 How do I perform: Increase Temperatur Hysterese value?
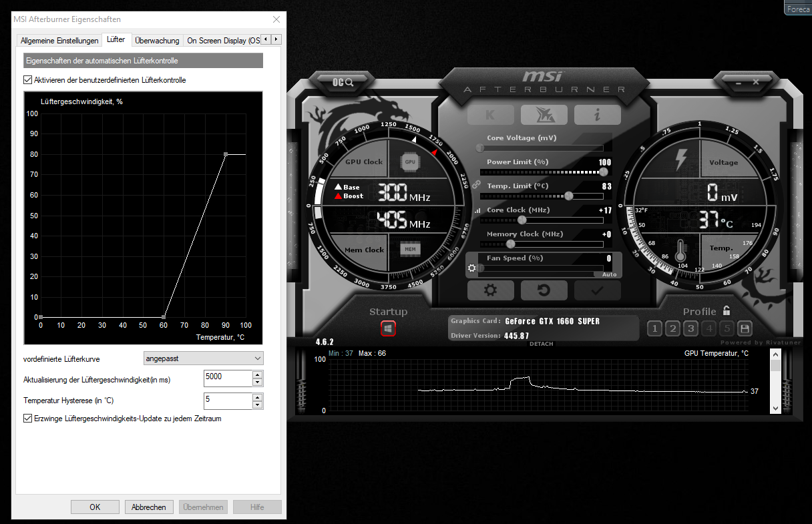point(257,397)
